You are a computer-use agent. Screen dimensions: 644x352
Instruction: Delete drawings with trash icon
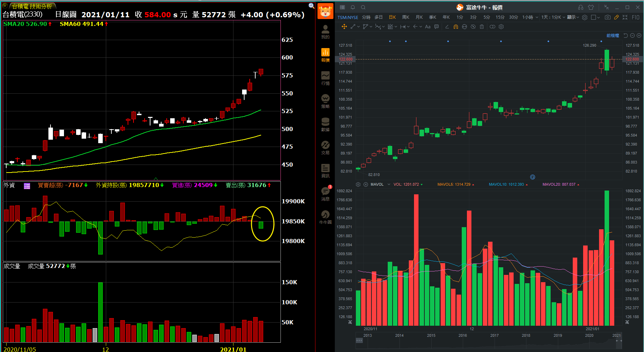tap(482, 27)
